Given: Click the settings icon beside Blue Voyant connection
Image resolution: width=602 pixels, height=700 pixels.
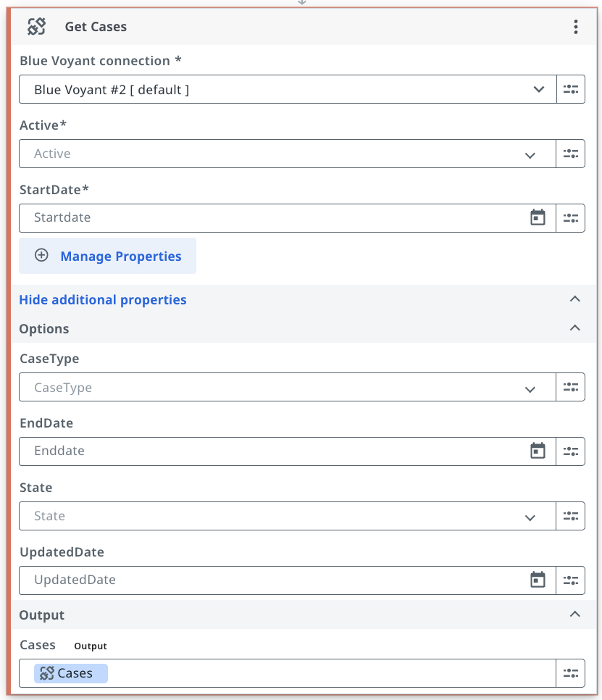Looking at the screenshot, I should click(571, 89).
